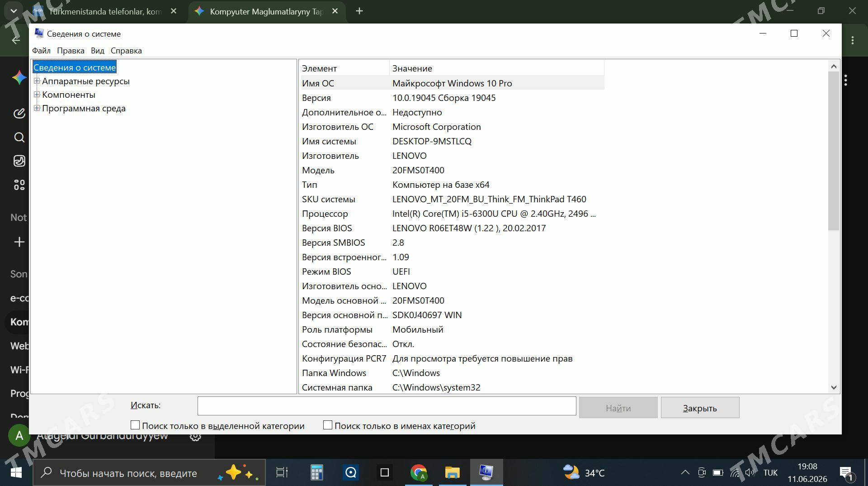Open the 'Файл' menu
This screenshot has height=486, width=868.
click(41, 51)
